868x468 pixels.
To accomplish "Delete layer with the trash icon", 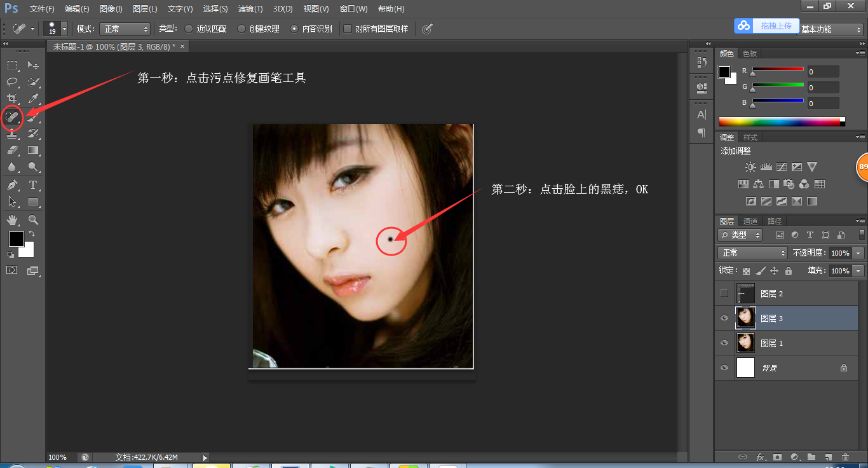I will click(845, 457).
